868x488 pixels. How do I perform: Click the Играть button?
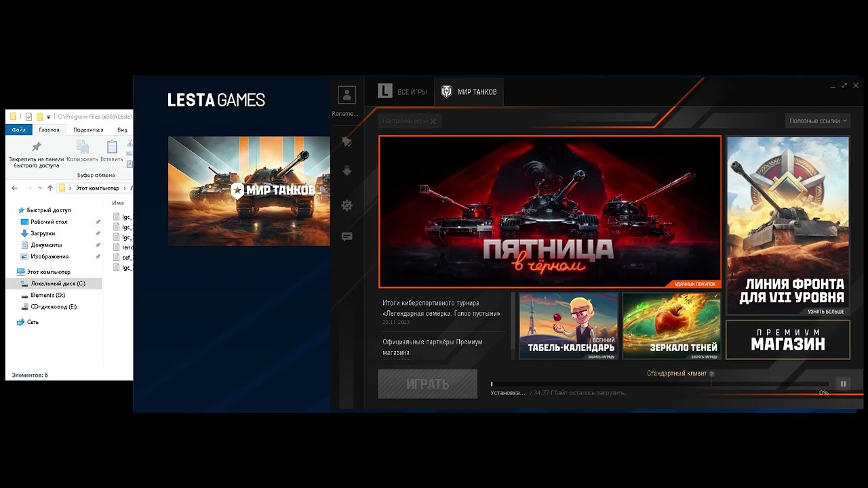click(x=427, y=384)
